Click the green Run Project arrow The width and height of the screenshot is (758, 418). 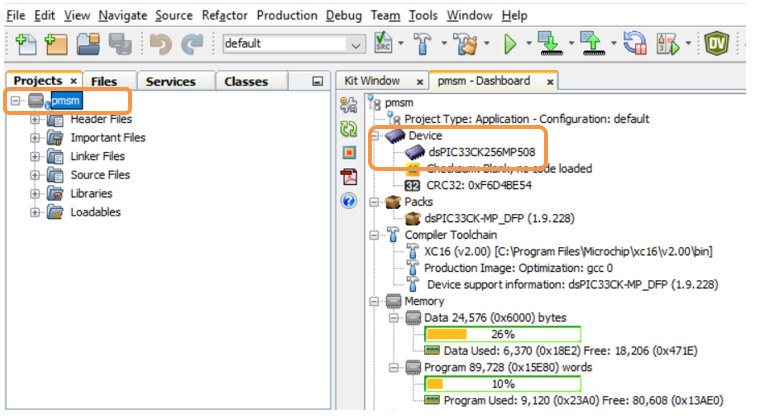click(510, 44)
